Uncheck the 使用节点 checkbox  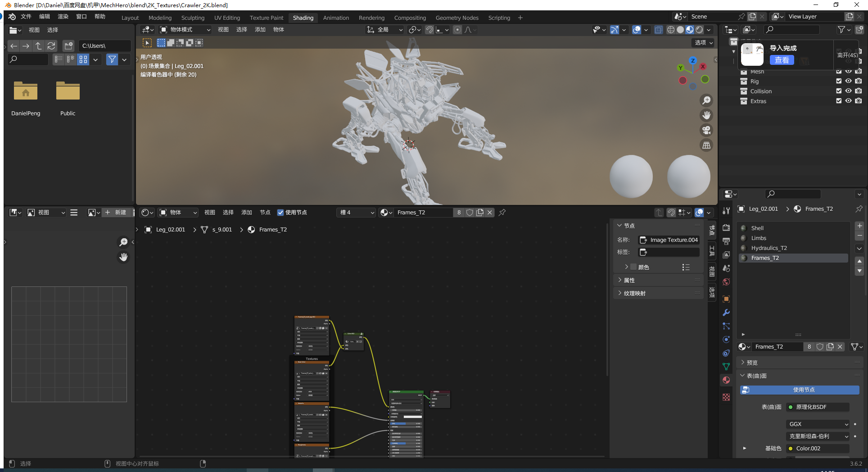(x=280, y=213)
